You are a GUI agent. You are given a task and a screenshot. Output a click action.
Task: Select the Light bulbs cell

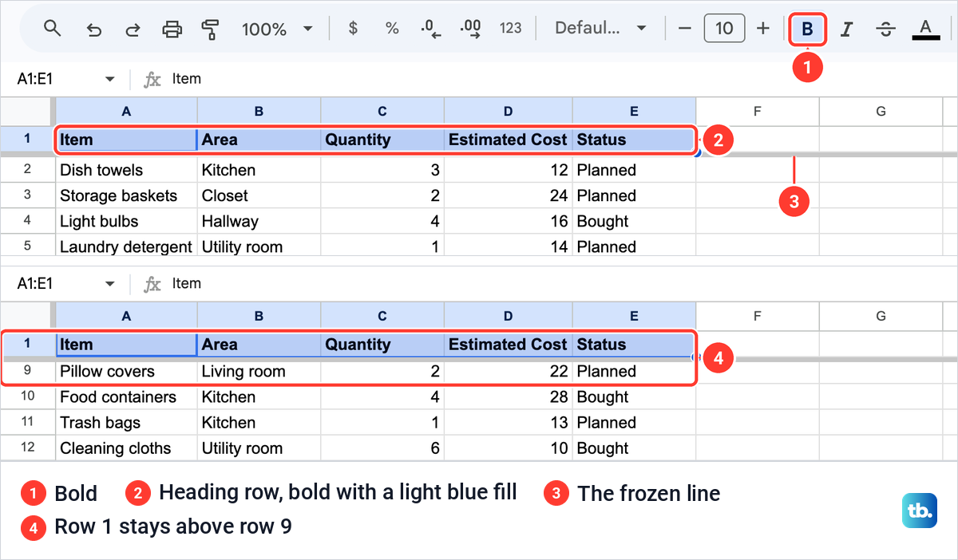(x=126, y=221)
